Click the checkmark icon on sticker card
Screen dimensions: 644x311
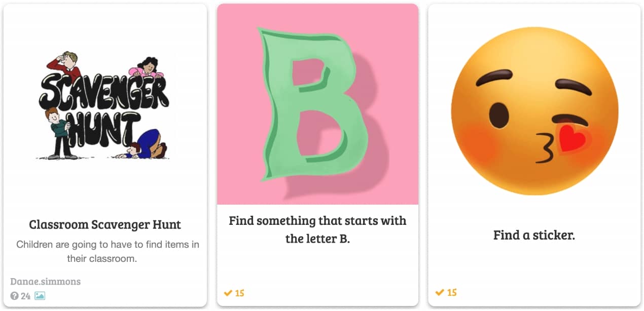click(x=439, y=292)
